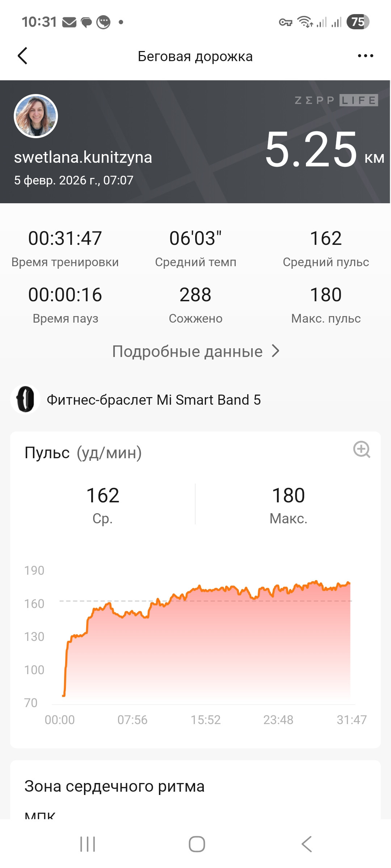Viewport: 391px width, 868px height.
Task: Tap the 180 Макс. pulse value in chart card
Action: pos(289,495)
